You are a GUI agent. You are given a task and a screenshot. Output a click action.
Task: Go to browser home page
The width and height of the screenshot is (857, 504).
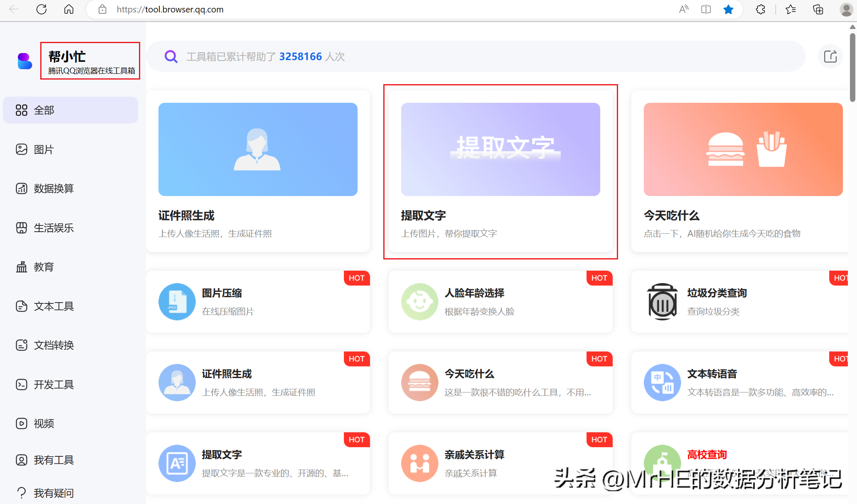[69, 9]
